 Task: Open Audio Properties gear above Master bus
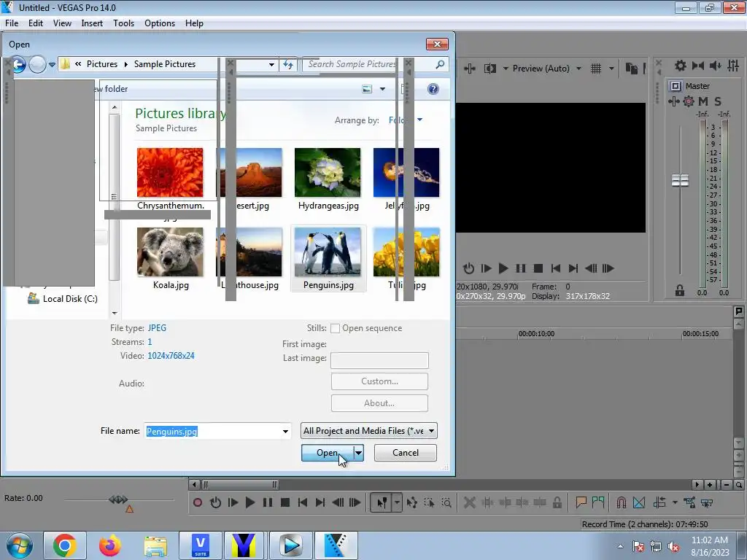click(x=681, y=66)
